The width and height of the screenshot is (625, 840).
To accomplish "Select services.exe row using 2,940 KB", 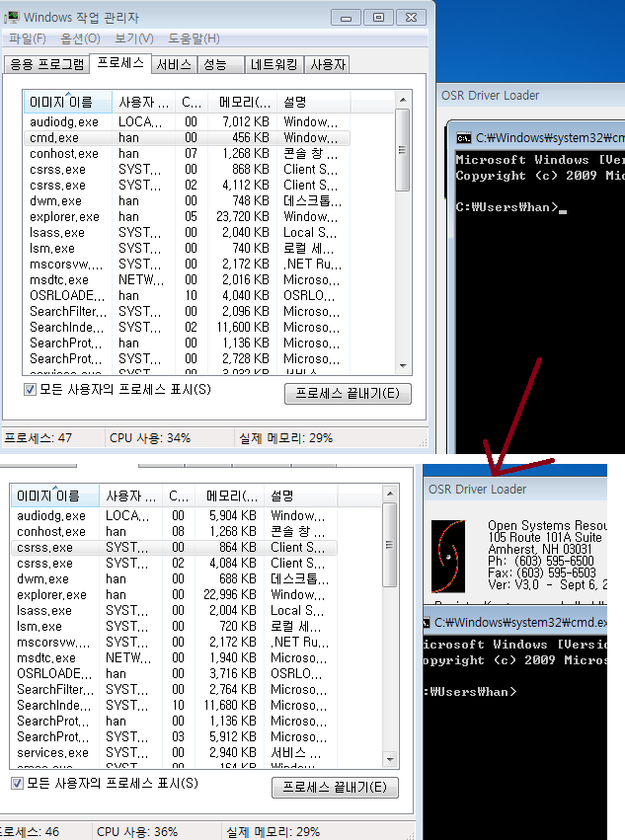I will click(174, 753).
